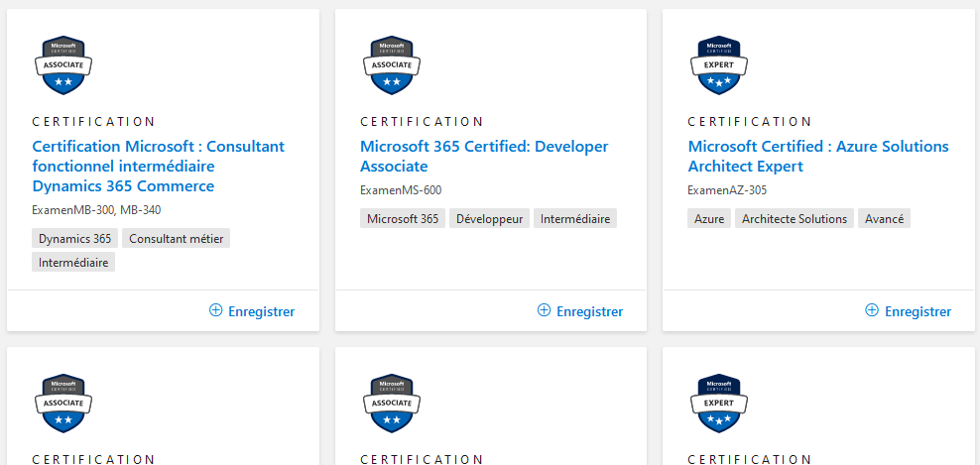
Task: Select the Dynamics 365 tag
Action: [75, 238]
